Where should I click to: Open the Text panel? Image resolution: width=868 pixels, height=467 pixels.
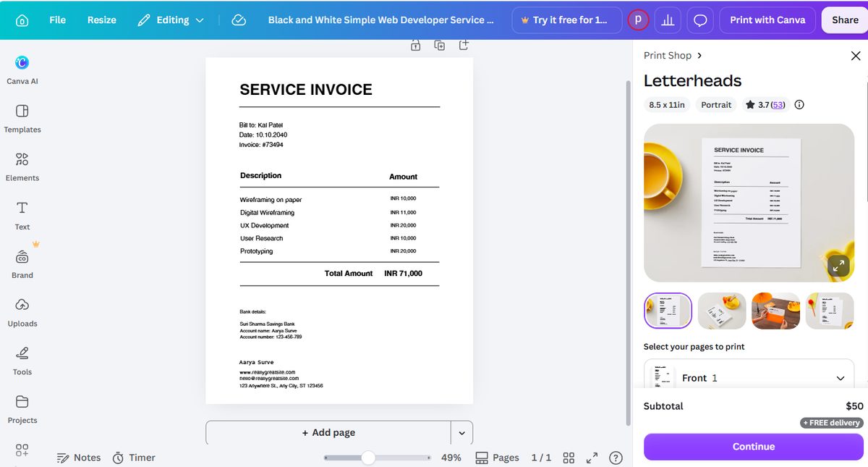22,215
